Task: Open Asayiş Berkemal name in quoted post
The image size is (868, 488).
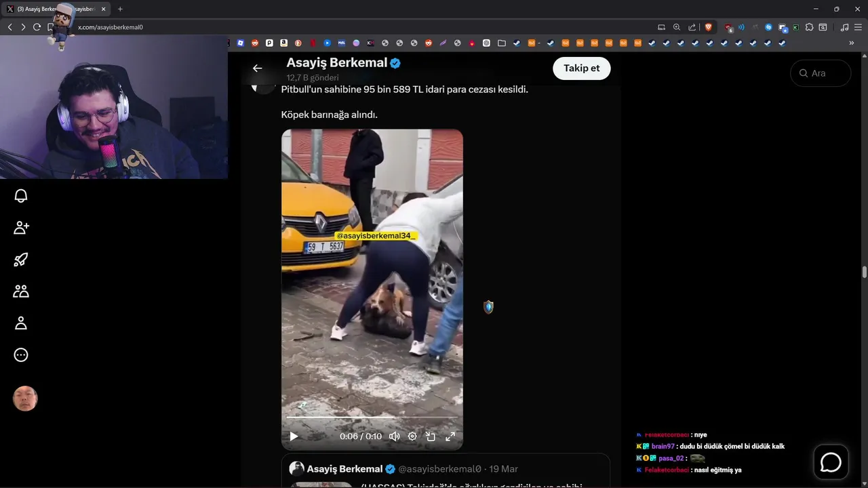Action: (344, 469)
